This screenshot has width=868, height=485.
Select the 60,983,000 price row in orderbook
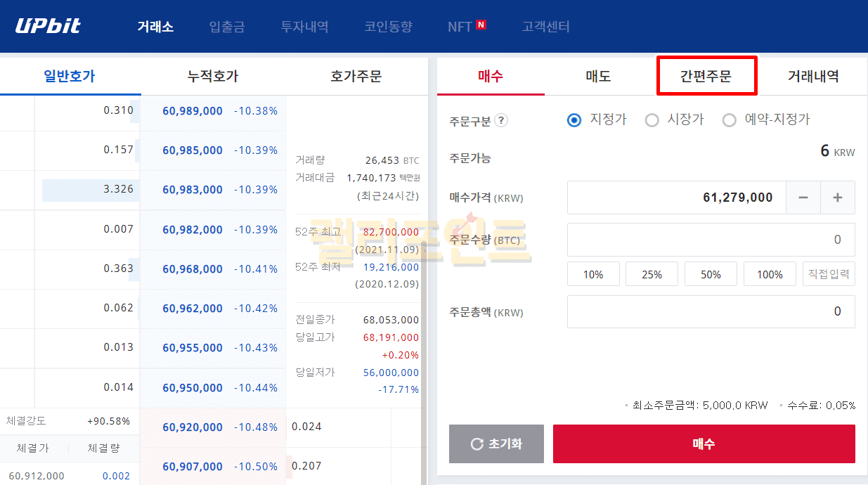[193, 190]
